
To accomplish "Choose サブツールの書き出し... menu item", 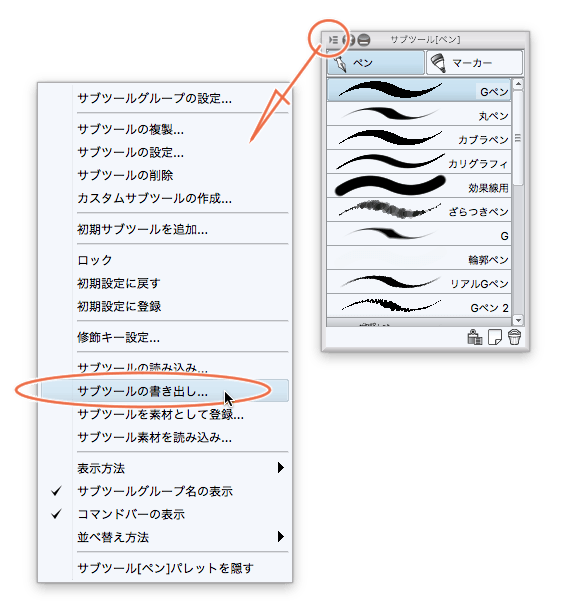I will click(165, 391).
